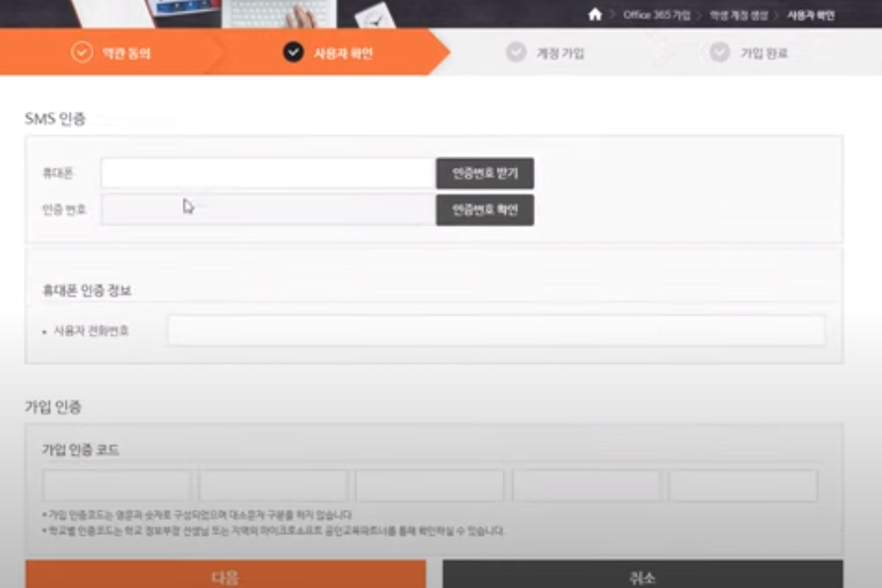882x588 pixels.
Task: Click the first 가입 인증 코드 box
Action: tap(117, 486)
